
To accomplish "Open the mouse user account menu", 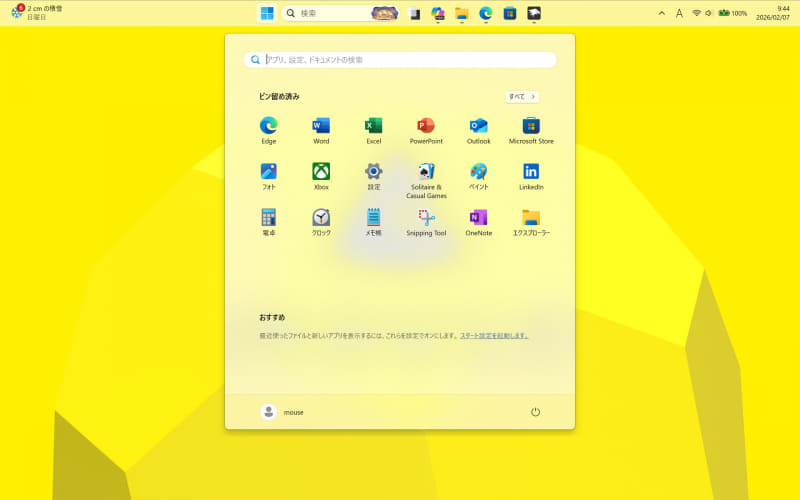I will point(282,412).
